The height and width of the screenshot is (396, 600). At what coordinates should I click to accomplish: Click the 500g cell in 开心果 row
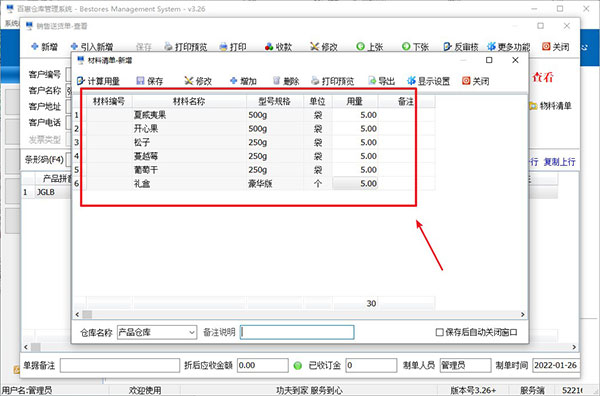coord(275,129)
